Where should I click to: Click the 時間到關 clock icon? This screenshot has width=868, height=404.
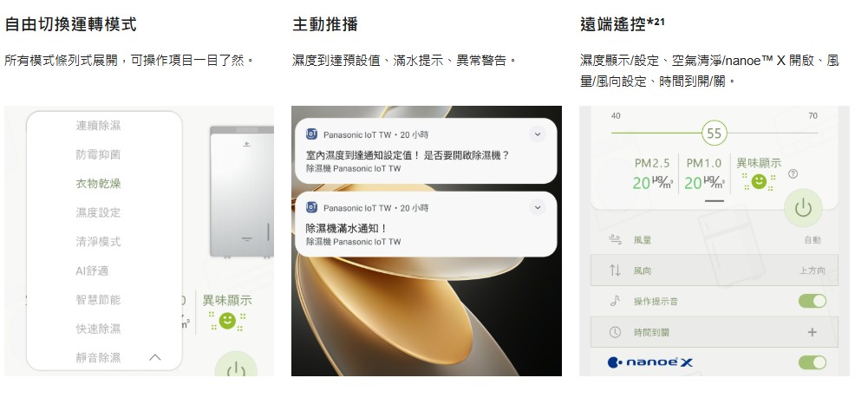(615, 332)
